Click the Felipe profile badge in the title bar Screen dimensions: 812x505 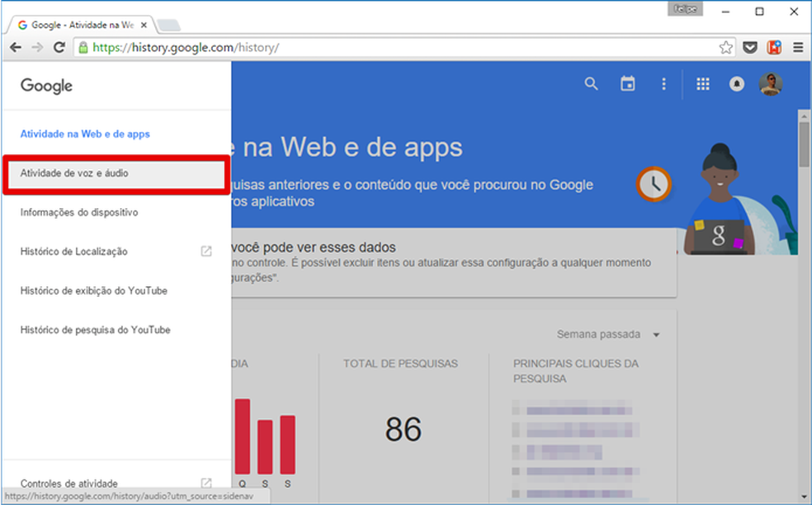pyautogui.click(x=685, y=9)
